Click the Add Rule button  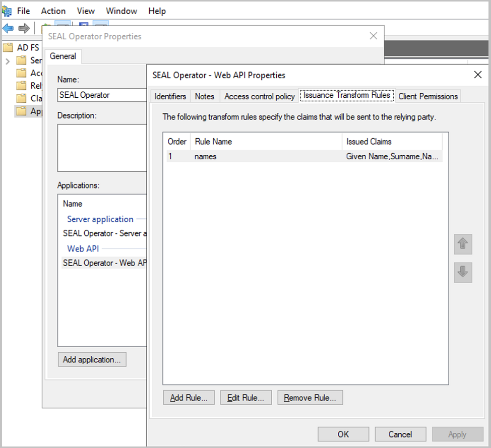189,398
